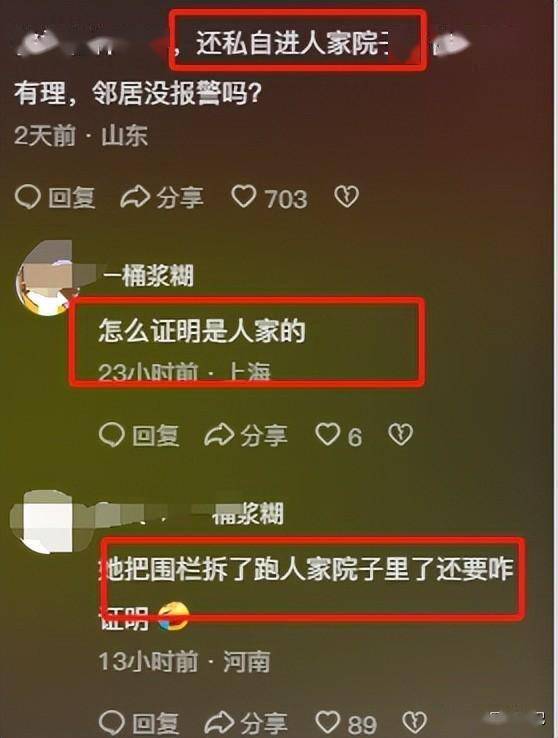This screenshot has height=738, width=558.
Task: Tap reply icon under the Henan comment
Action: pos(112,722)
